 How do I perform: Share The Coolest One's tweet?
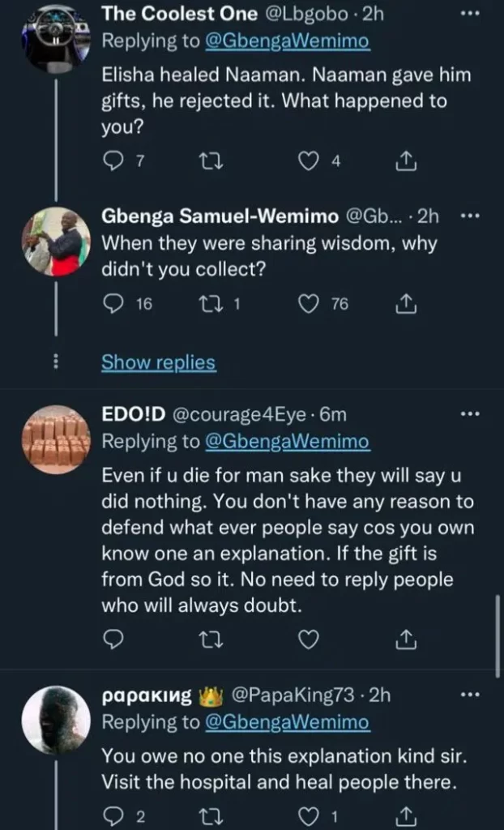pos(404,163)
